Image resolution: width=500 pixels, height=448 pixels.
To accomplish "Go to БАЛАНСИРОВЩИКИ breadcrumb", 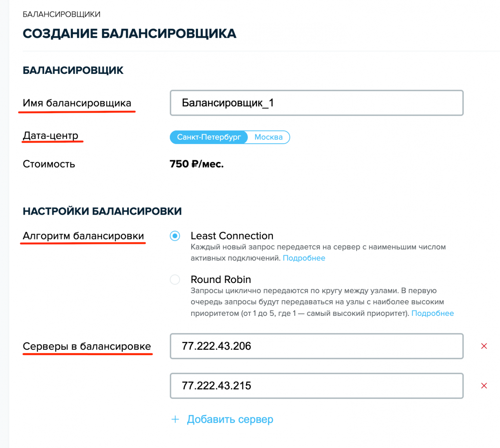I will tap(62, 14).
